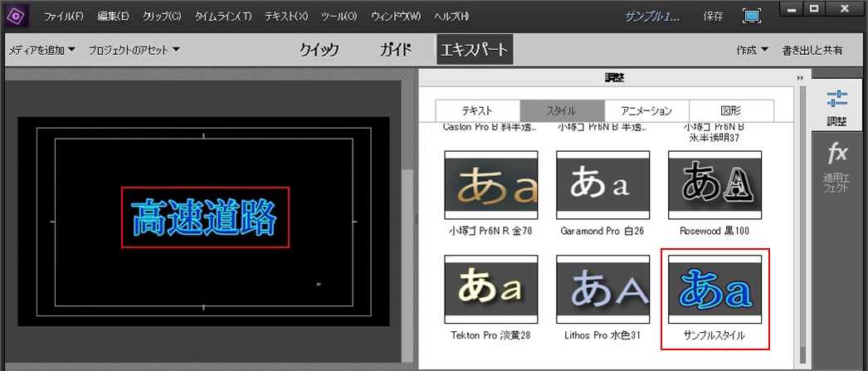
Task: Expand the プロジェクトのアセット dropdown
Action: pos(134,50)
